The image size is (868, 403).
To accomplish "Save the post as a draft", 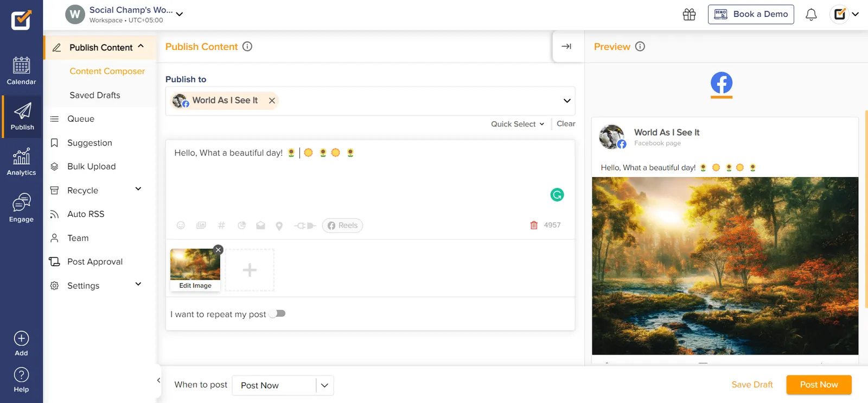I will (x=752, y=385).
